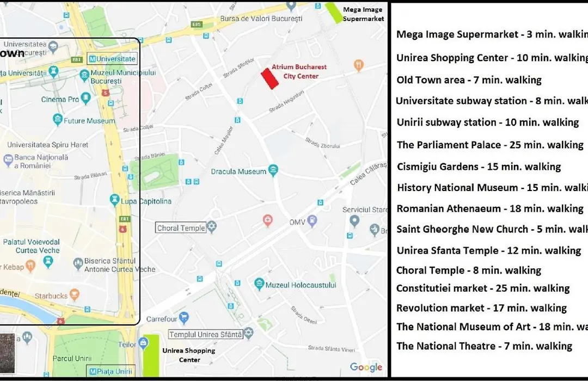Click the red Atrium Bucharest City Center marker
Viewport: 588px width, 381px height.
coord(270,79)
